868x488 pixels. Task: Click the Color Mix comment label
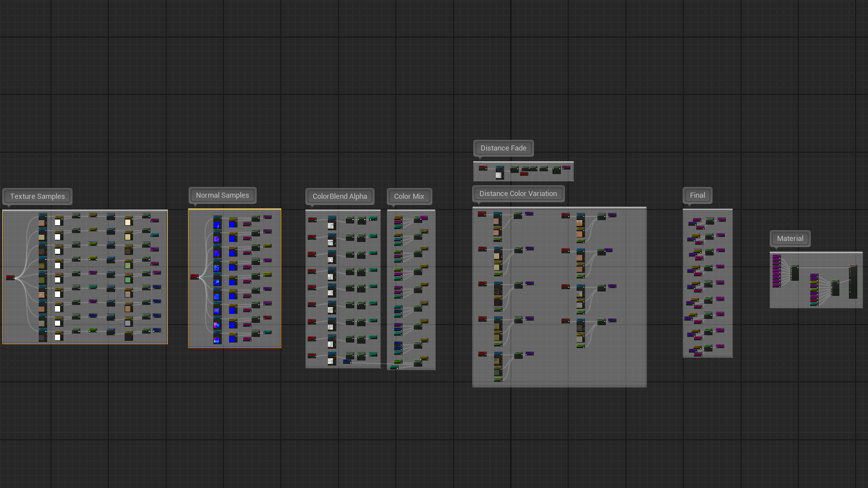[409, 197]
